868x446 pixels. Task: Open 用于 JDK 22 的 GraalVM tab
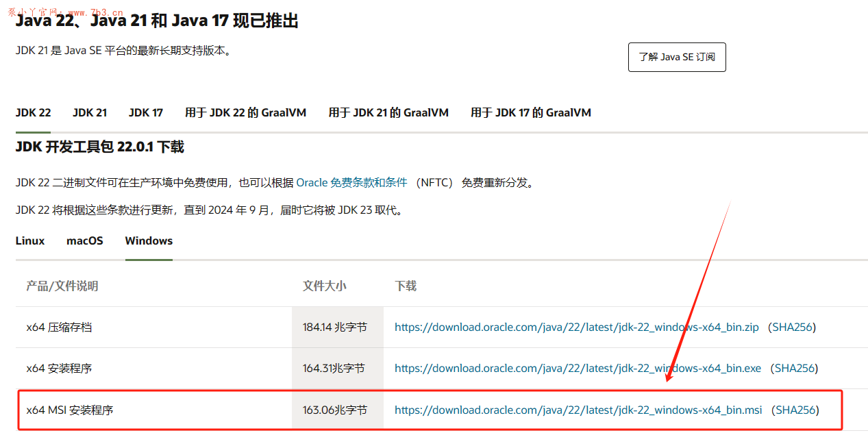pos(245,112)
